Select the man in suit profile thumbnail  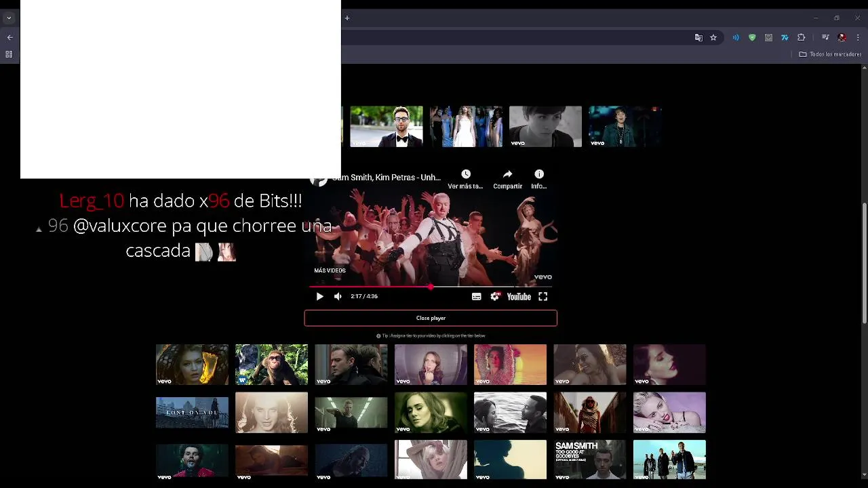point(351,365)
